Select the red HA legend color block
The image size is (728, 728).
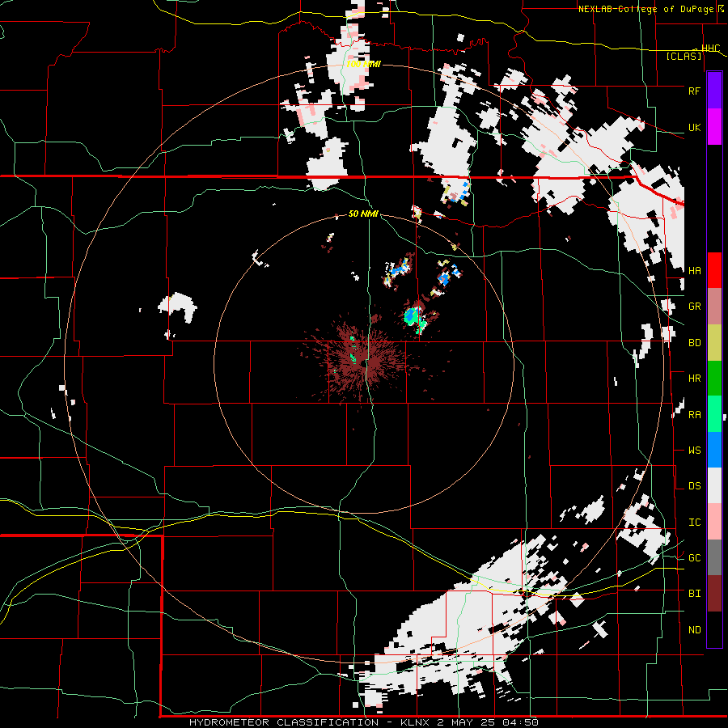point(714,270)
